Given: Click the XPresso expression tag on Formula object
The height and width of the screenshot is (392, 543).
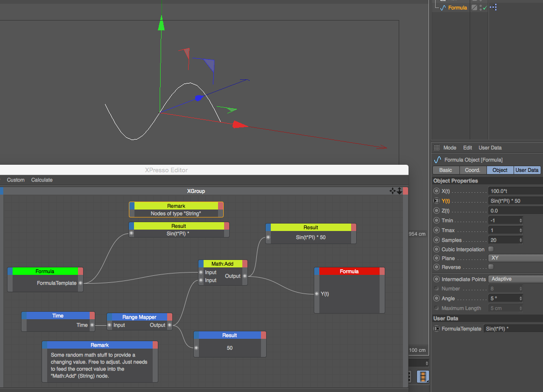Looking at the screenshot, I should 493,7.
